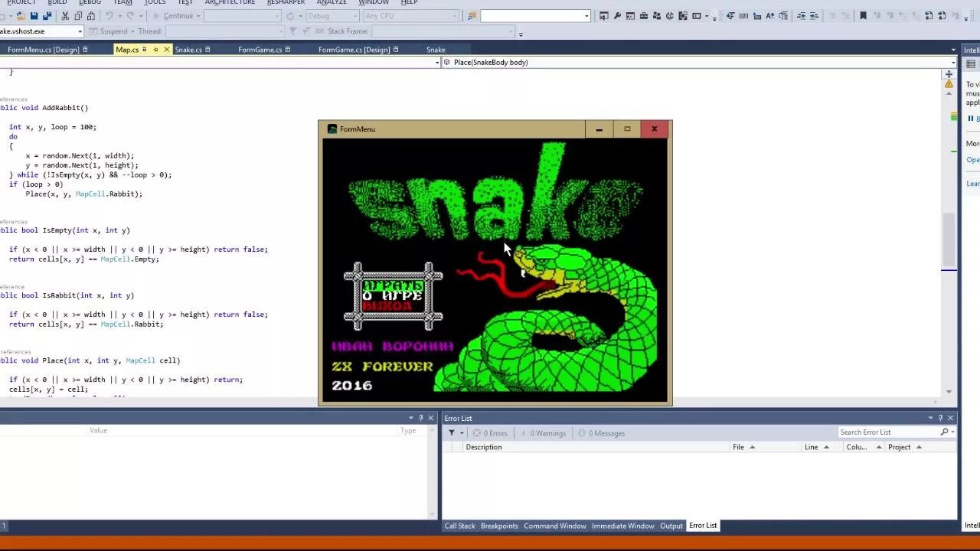Switch to FormGame.cs [Design] tab
The image size is (980, 551).
354,50
